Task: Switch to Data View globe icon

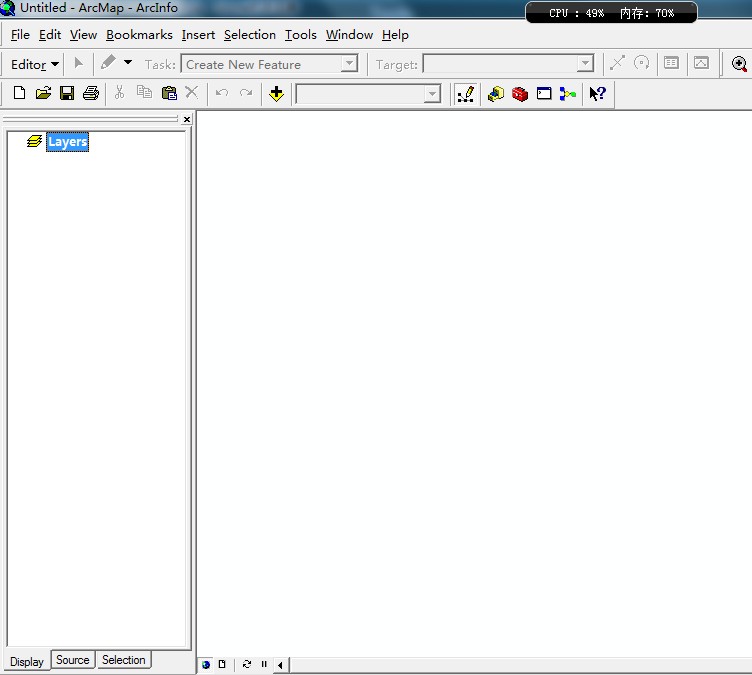Action: 206,664
